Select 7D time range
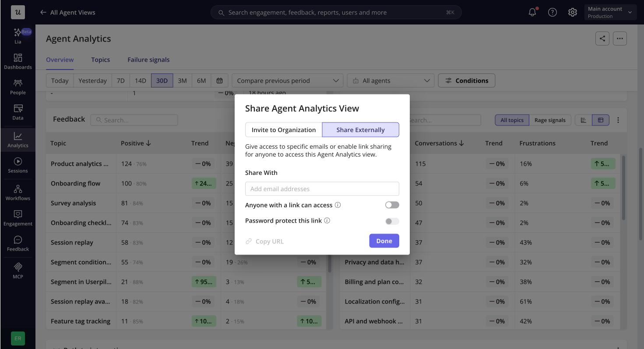Screen dimensions: 644x349 pyautogui.click(x=120, y=80)
